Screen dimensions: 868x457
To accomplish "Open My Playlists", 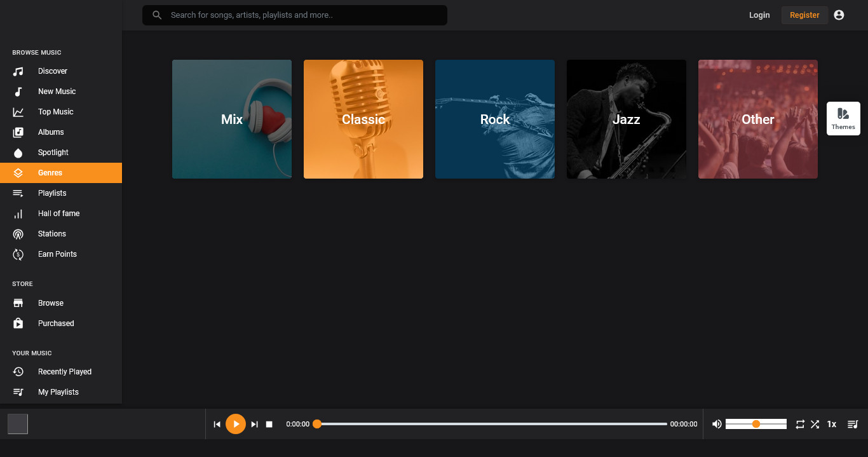I will pyautogui.click(x=61, y=392).
